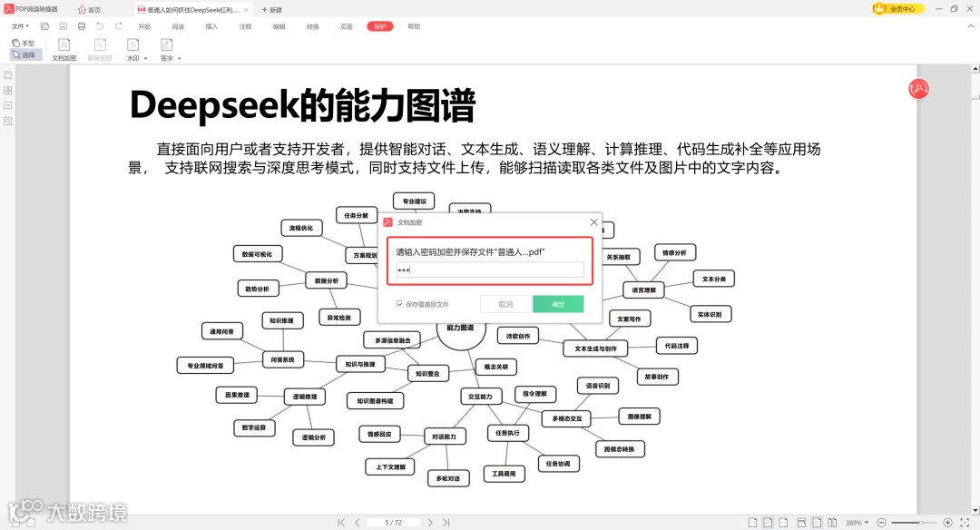
Task: Toggle the 保存覆盖原文件 checkbox
Action: coord(399,304)
